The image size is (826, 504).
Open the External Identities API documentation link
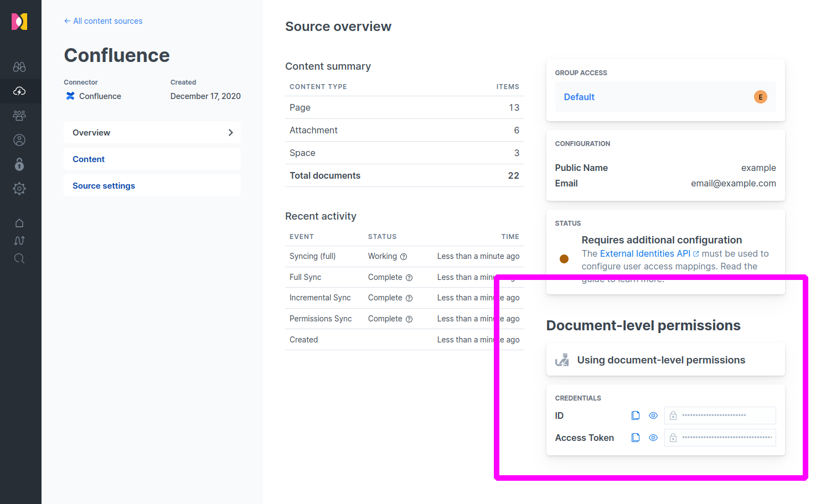pos(645,253)
